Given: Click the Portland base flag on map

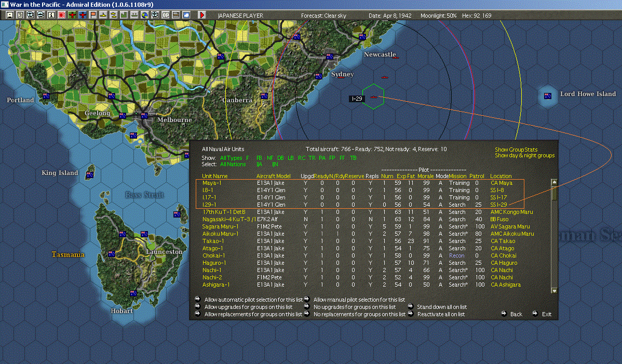Looking at the screenshot, I should pos(46,96).
